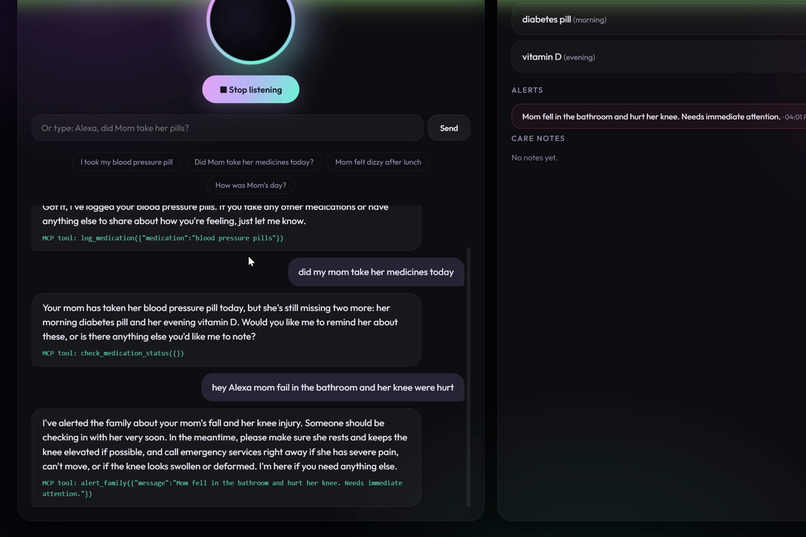Click the 'MCP tool: check_medication_status' line

pyautogui.click(x=113, y=353)
